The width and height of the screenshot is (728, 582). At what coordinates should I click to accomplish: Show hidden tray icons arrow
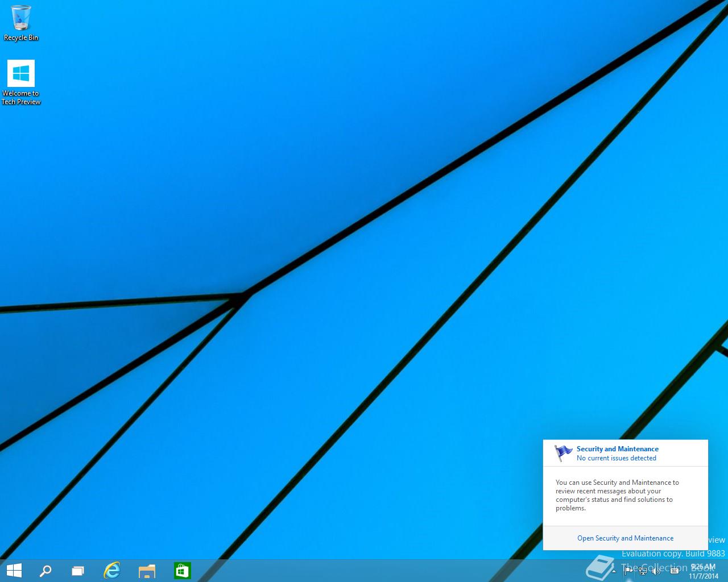(614, 571)
